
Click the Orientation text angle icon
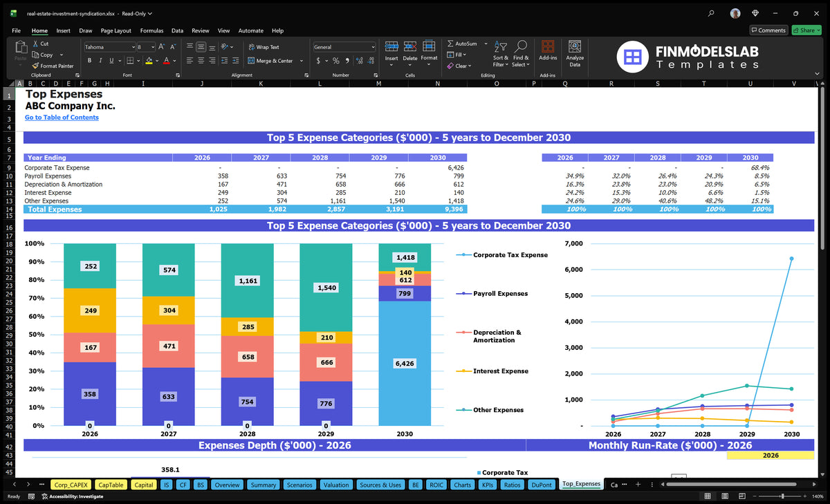pos(225,47)
